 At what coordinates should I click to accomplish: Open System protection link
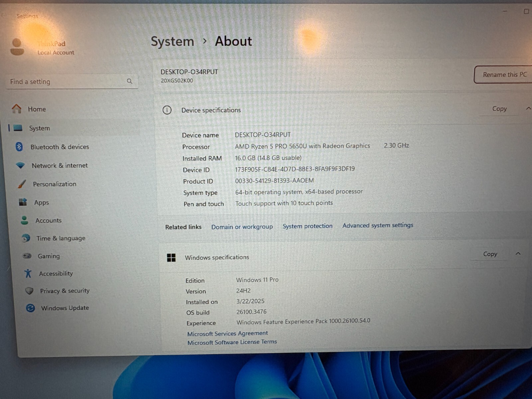tap(308, 226)
